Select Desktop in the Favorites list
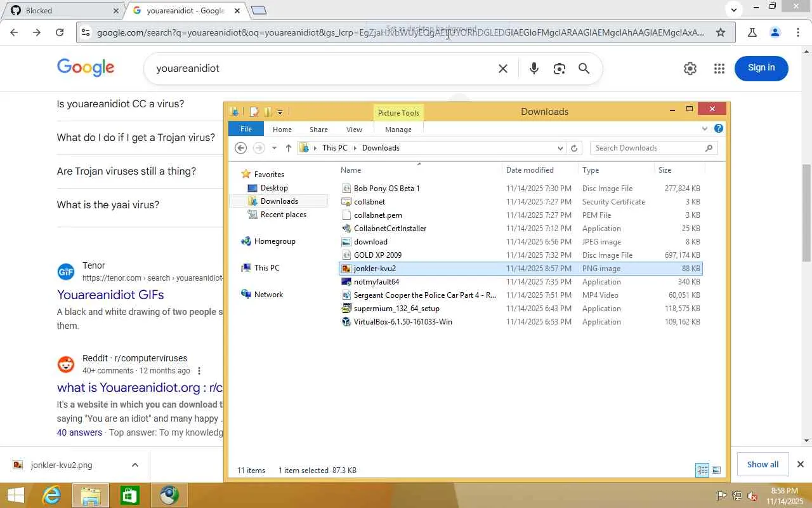Viewport: 812px width, 508px height. [274, 188]
